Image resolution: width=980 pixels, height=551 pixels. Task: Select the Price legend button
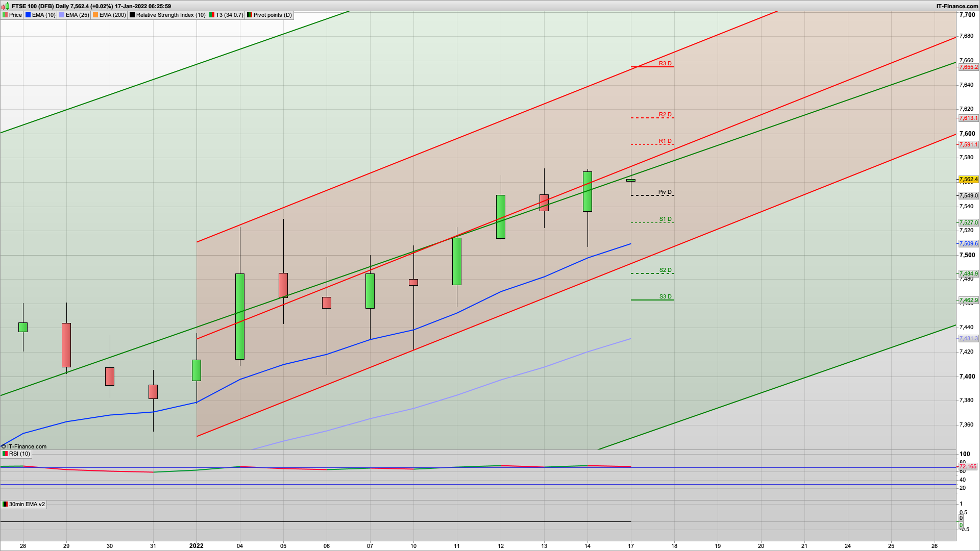tap(12, 15)
